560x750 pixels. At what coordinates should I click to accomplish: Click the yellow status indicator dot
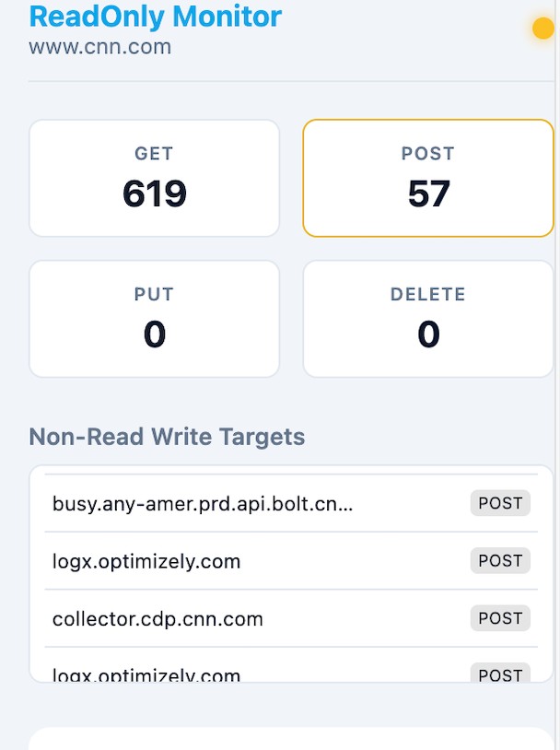coord(542,29)
